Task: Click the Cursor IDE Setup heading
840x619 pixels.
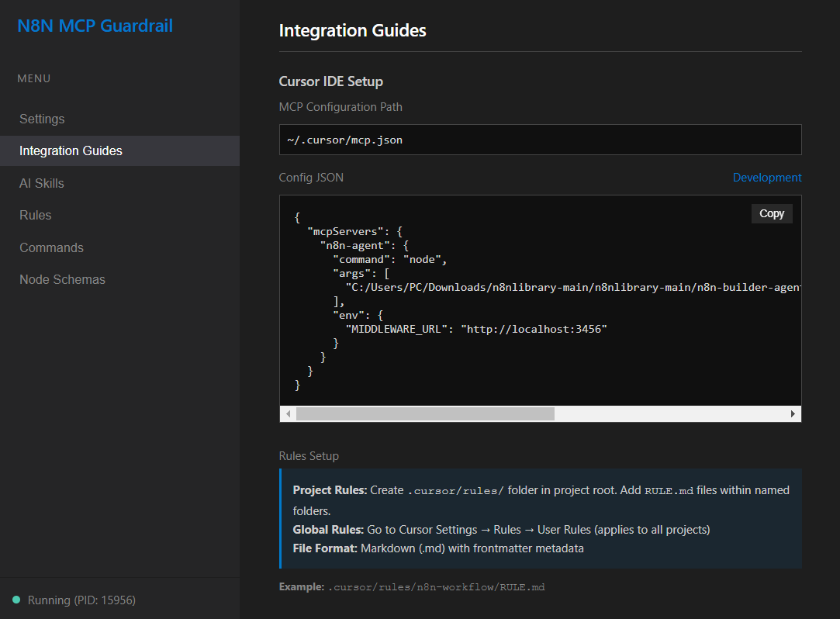Action: pyautogui.click(x=331, y=81)
